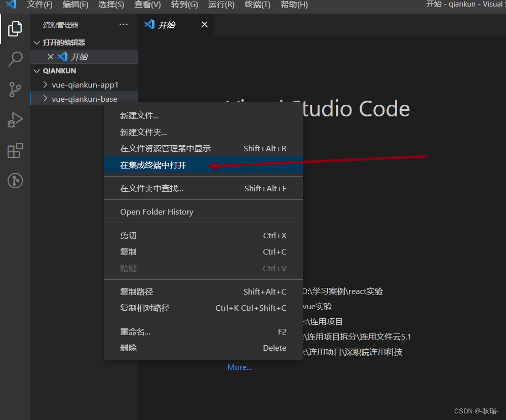This screenshot has height=420, width=506.
Task: Choose Open Folder History menu entry
Action: tap(203, 212)
